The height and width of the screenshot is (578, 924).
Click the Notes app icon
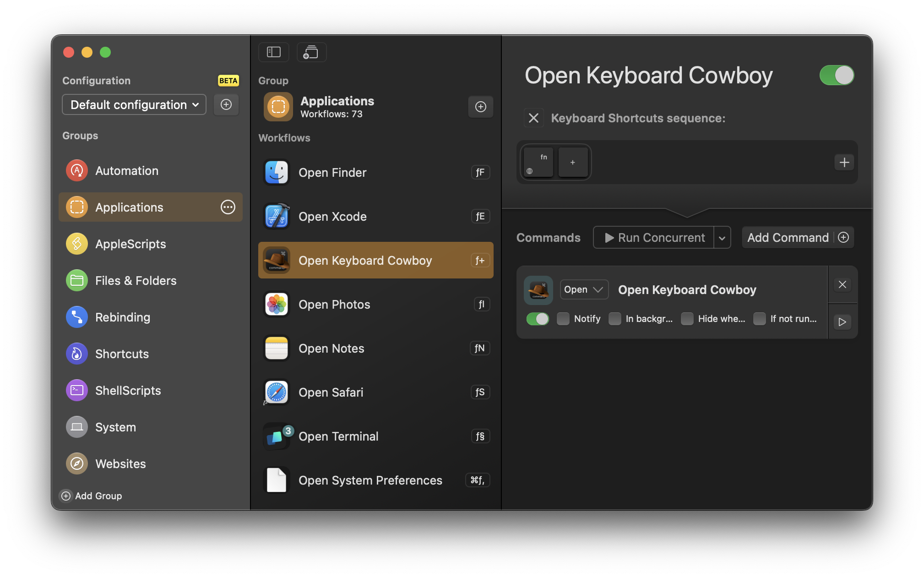click(x=277, y=348)
